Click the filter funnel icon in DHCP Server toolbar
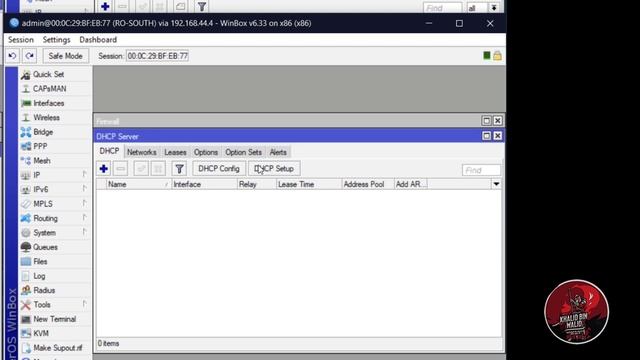This screenshot has width=640, height=360. pyautogui.click(x=179, y=169)
